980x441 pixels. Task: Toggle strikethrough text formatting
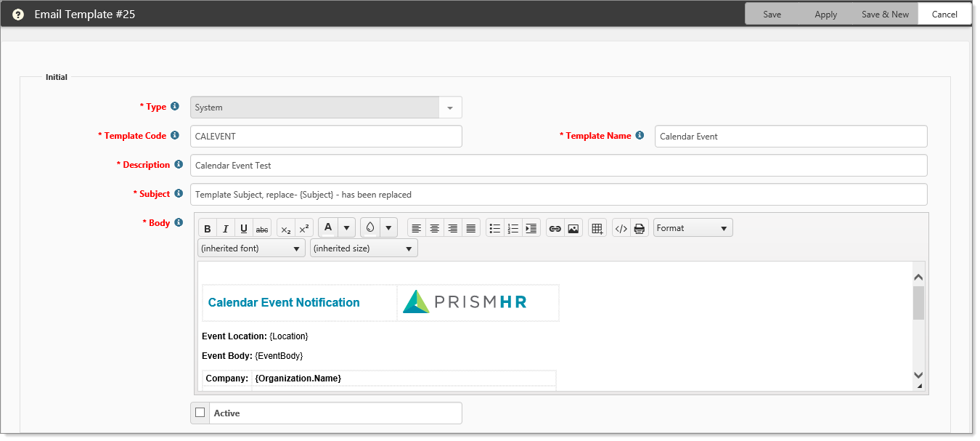[262, 228]
